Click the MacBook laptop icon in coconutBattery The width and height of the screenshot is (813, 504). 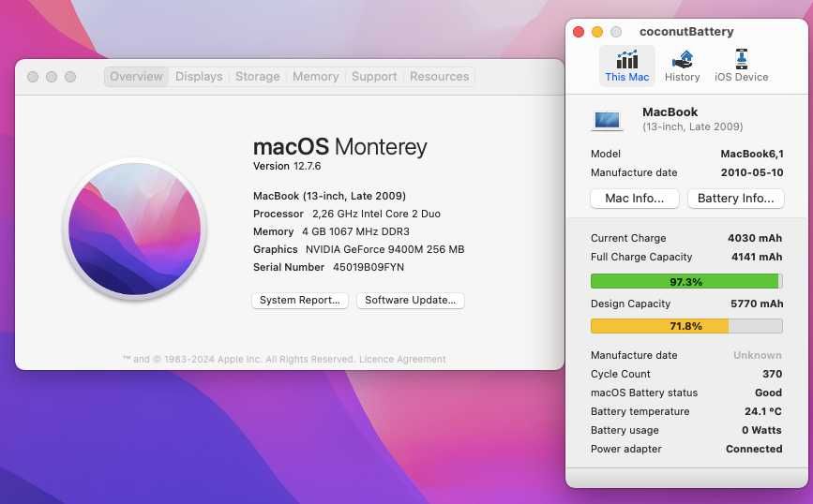tap(607, 120)
